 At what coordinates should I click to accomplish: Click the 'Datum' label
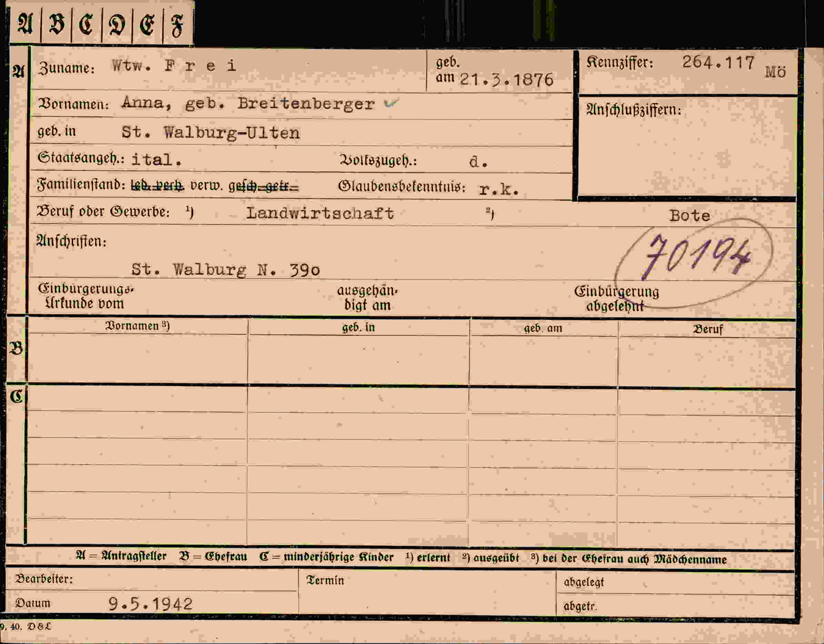pos(33,603)
